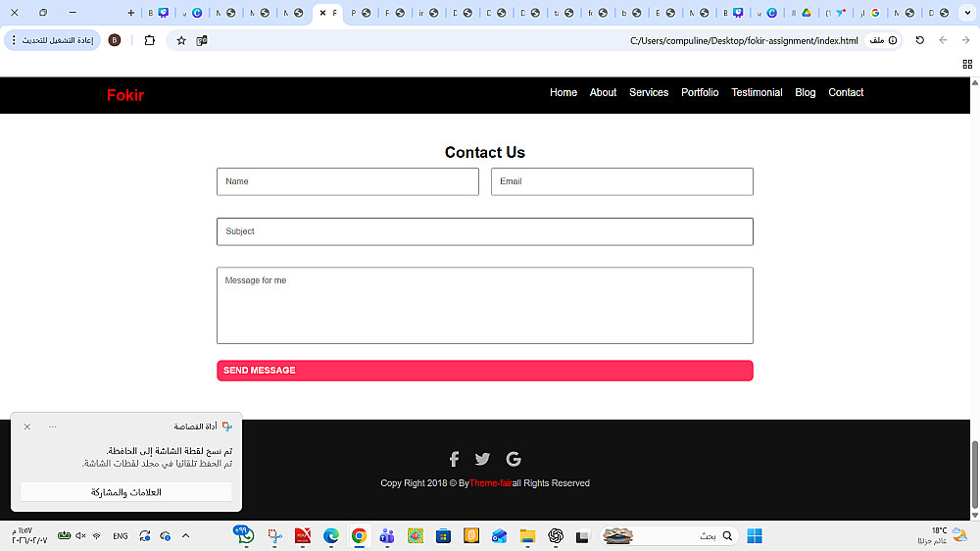980x551 pixels.
Task: Open WhatsApp from the taskbar
Action: point(244,534)
